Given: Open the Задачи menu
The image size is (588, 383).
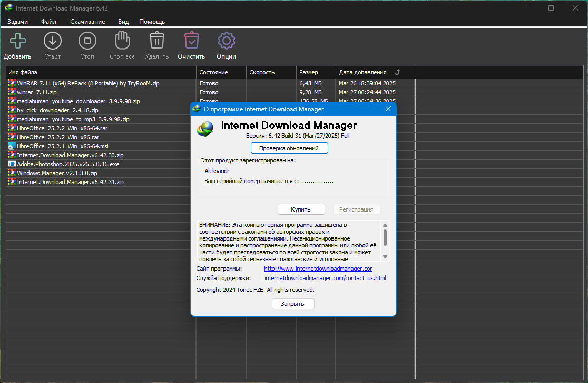Looking at the screenshot, I should (x=17, y=22).
